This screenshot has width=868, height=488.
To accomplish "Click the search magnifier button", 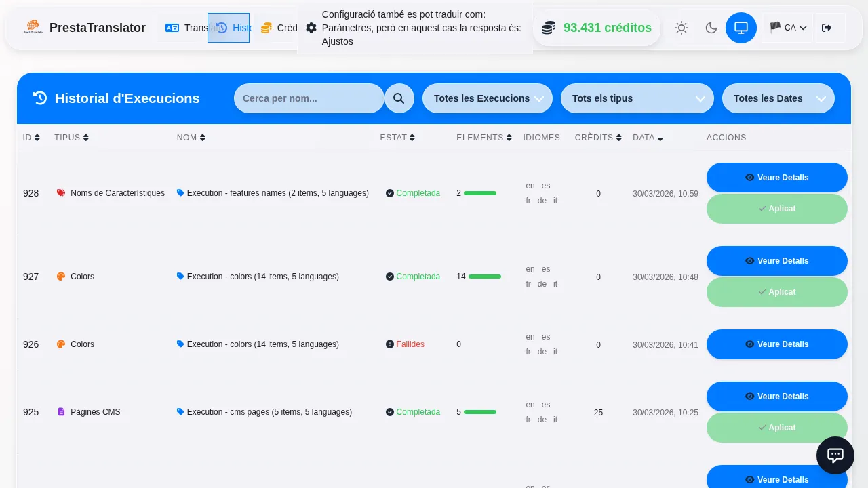I will (x=399, y=98).
